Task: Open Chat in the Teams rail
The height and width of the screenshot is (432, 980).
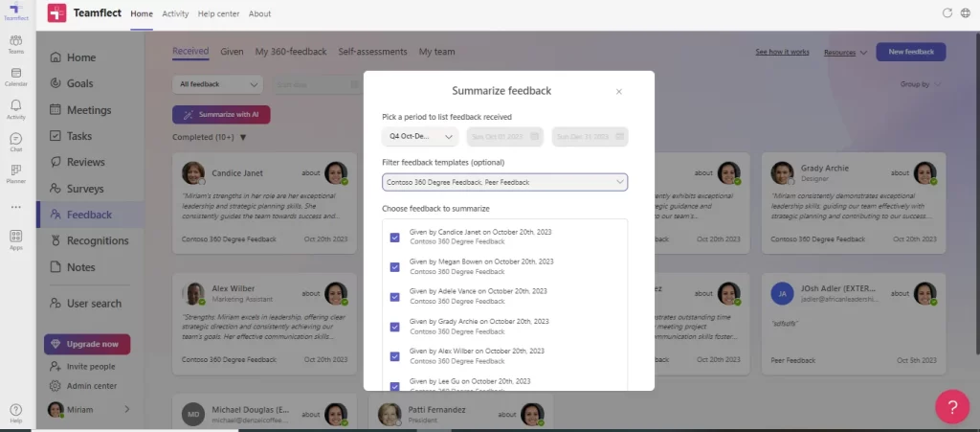Action: [x=16, y=143]
